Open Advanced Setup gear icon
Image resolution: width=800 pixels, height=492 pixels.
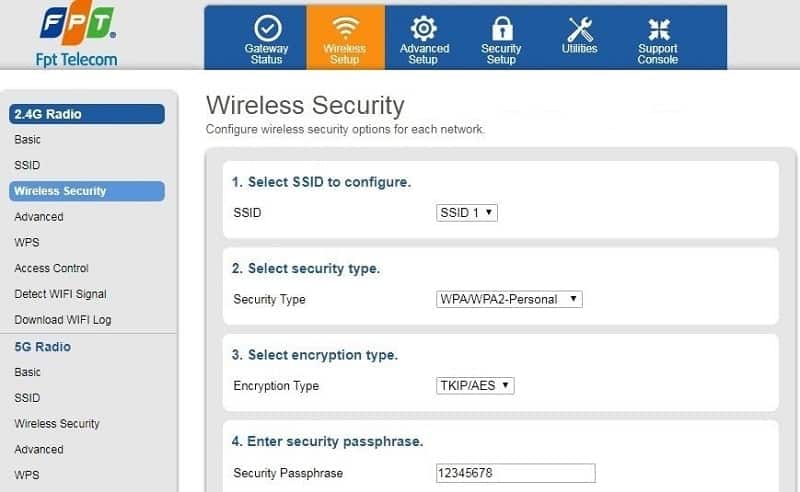point(423,28)
